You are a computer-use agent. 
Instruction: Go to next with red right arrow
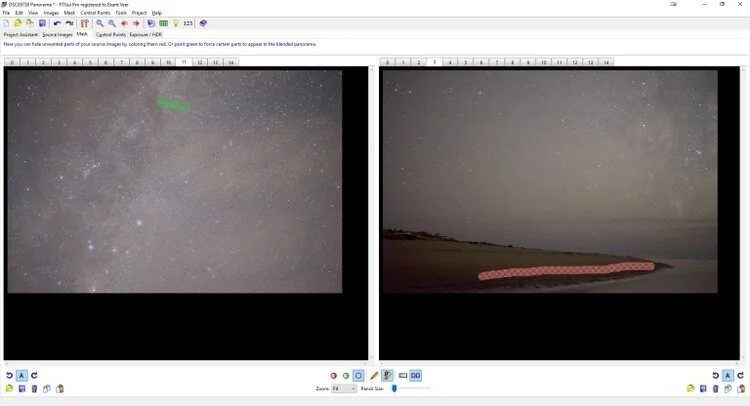tap(136, 23)
